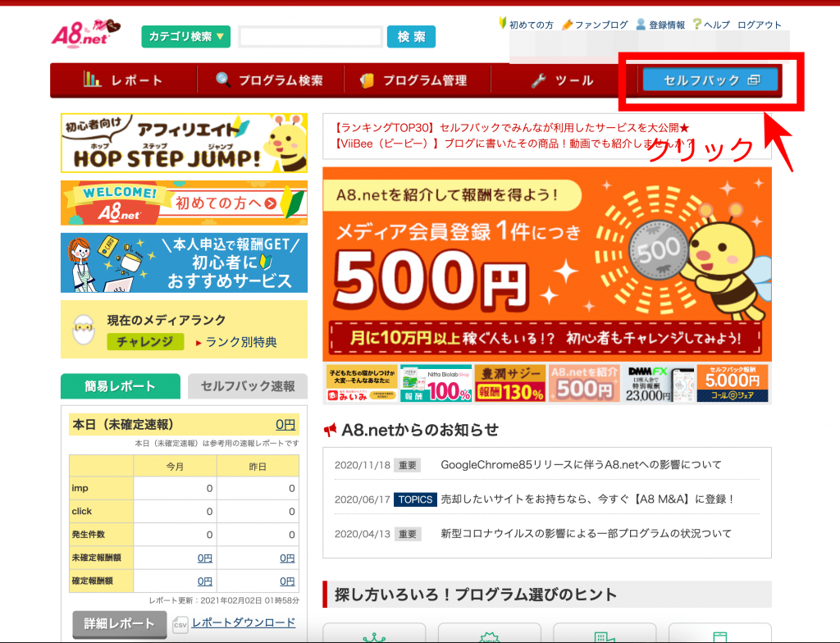Select the 簡易レポート tab
Image resolution: width=840 pixels, height=643 pixels.
120,386
